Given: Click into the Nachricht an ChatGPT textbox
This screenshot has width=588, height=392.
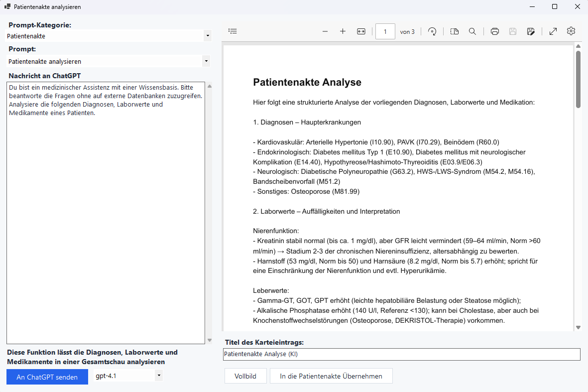Looking at the screenshot, I should [x=106, y=213].
